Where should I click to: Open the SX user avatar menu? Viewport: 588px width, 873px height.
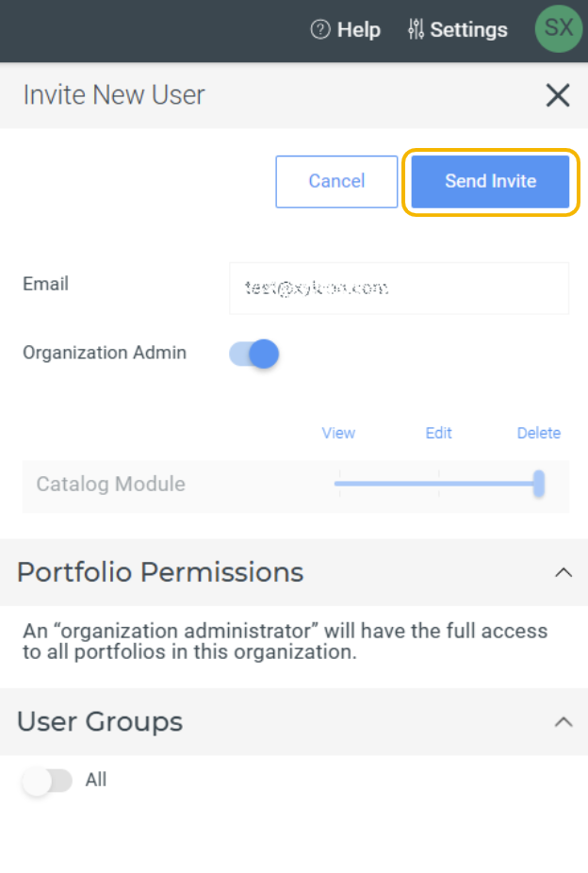pos(558,28)
